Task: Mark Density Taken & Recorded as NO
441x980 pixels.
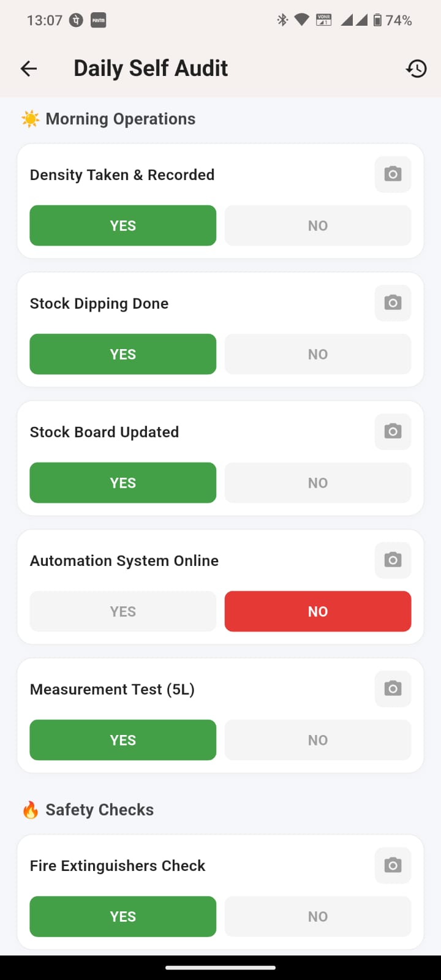Action: [317, 225]
